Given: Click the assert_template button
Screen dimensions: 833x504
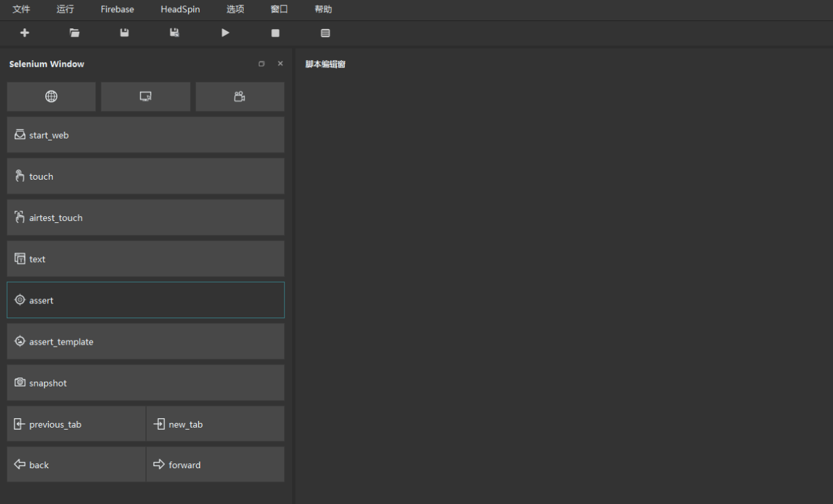Looking at the screenshot, I should coord(145,342).
